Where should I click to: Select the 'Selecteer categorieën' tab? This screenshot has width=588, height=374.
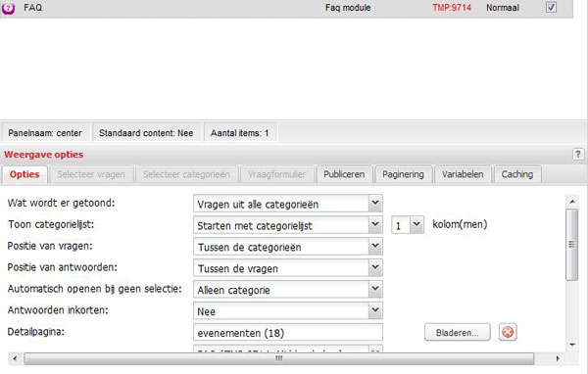pos(186,174)
